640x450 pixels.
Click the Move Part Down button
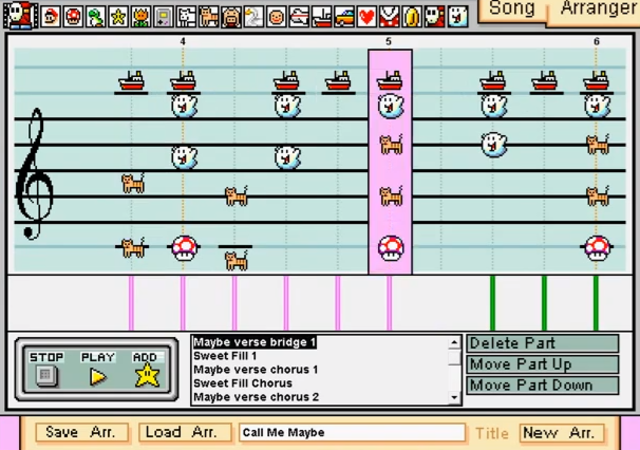click(x=542, y=385)
